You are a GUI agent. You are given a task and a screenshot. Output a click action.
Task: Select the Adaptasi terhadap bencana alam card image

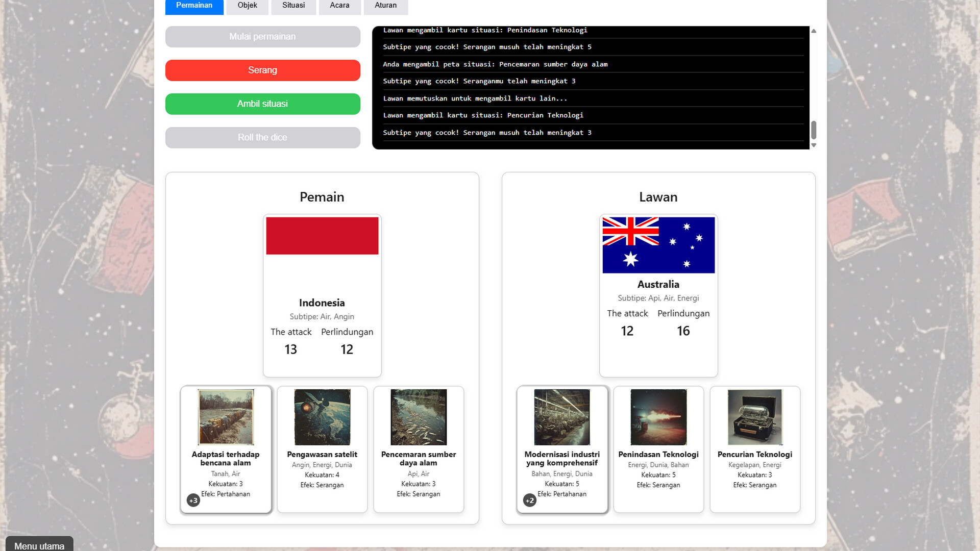226,417
